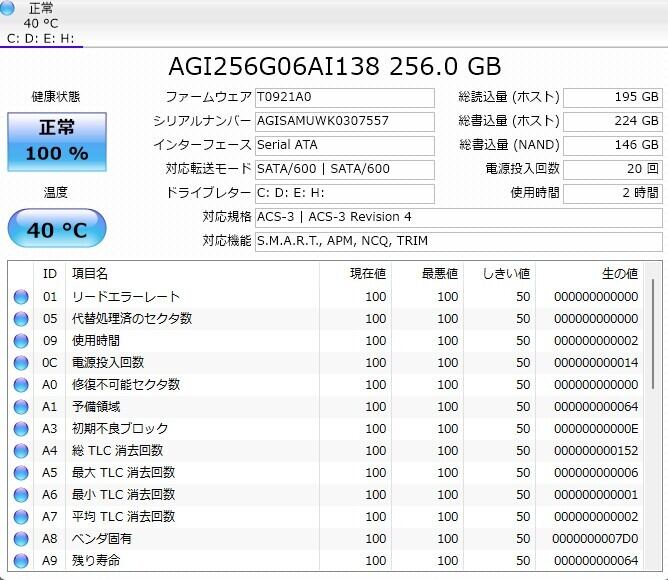
Task: Click status orb next to 初期不良ブロック
Action: [x=21, y=429]
